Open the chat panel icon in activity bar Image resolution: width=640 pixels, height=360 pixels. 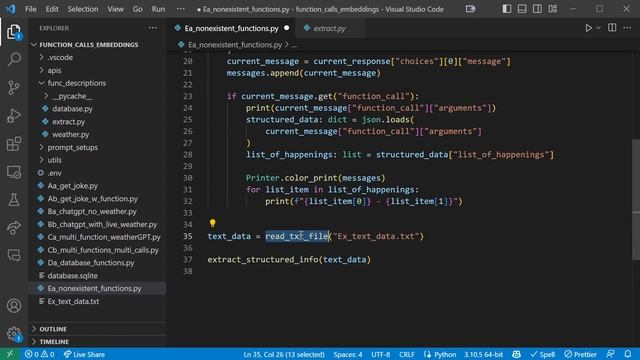pos(14,256)
